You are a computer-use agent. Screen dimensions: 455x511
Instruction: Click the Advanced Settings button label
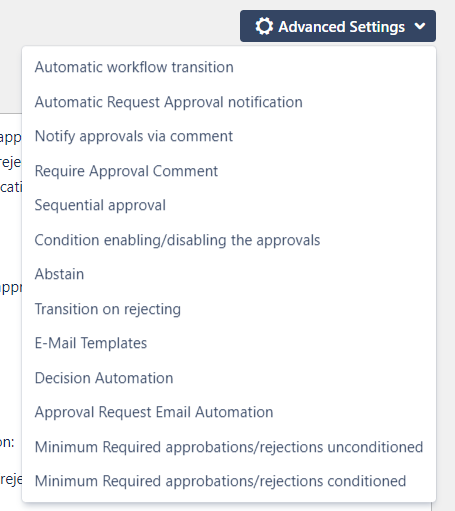342,27
